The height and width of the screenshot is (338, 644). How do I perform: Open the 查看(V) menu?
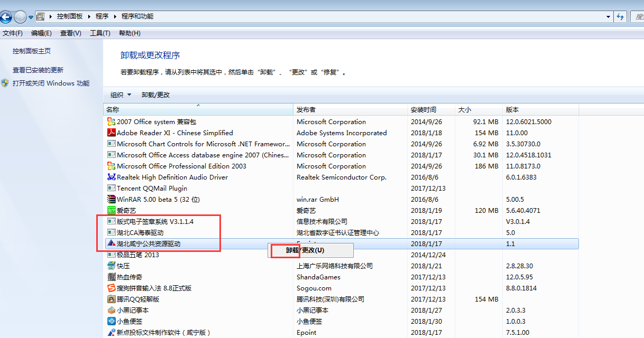pos(71,33)
